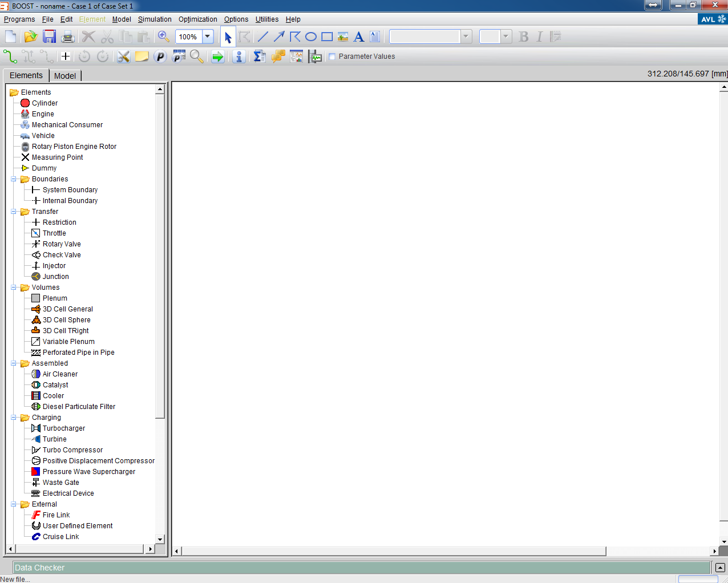728x583 pixels.
Task: Collapse the External folder
Action: coord(14,504)
